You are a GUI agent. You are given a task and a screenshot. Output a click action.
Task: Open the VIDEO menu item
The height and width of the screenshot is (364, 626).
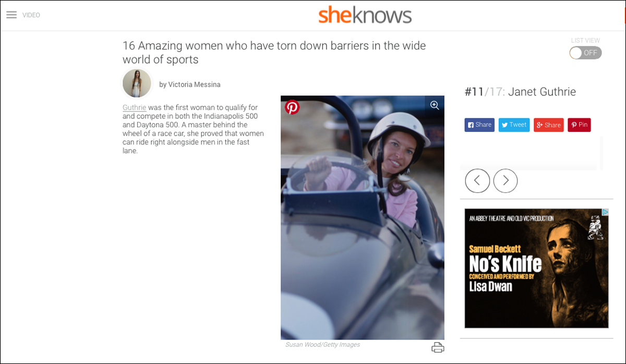[31, 15]
